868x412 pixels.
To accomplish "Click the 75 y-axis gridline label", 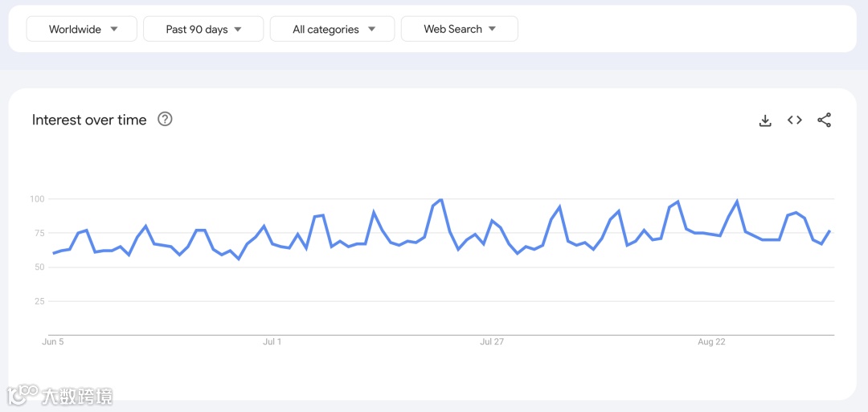I will pyautogui.click(x=38, y=233).
